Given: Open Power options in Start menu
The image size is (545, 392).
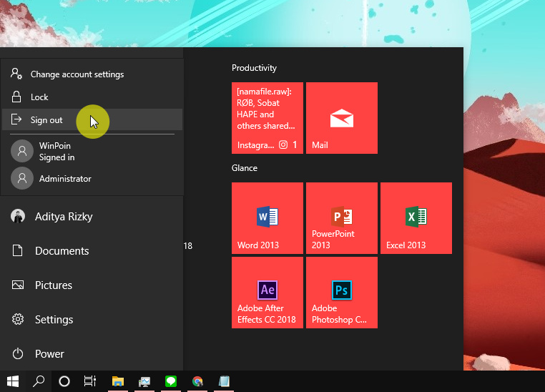Looking at the screenshot, I should (x=92, y=354).
